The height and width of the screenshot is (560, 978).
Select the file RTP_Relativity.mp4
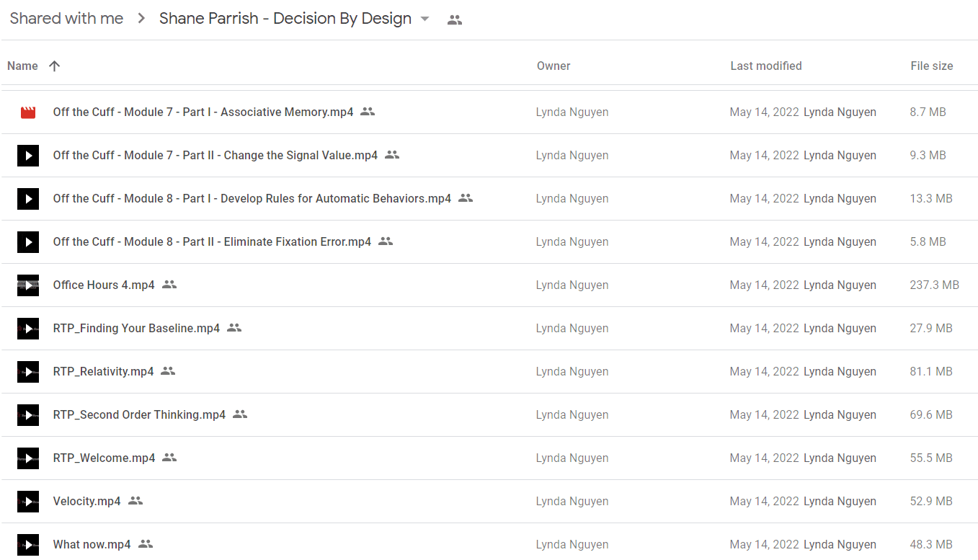(x=103, y=372)
